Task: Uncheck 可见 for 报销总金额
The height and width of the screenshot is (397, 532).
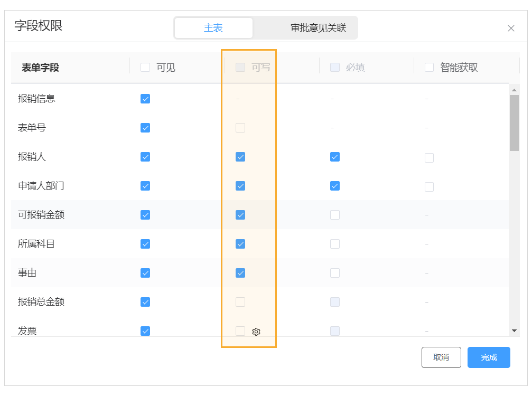Action: (145, 302)
